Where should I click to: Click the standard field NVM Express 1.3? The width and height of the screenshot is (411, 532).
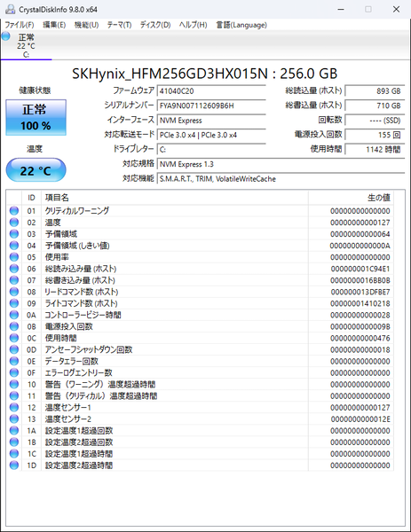pyautogui.click(x=281, y=164)
